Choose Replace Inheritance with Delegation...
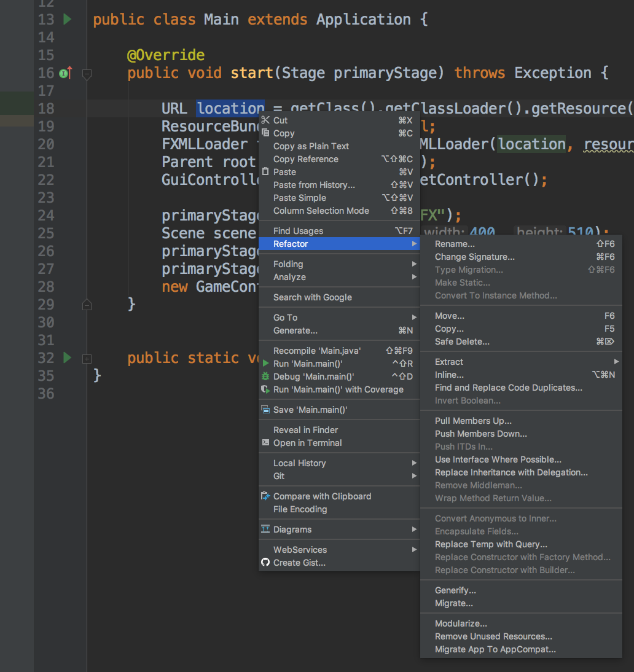This screenshot has height=672, width=634. (x=521, y=472)
